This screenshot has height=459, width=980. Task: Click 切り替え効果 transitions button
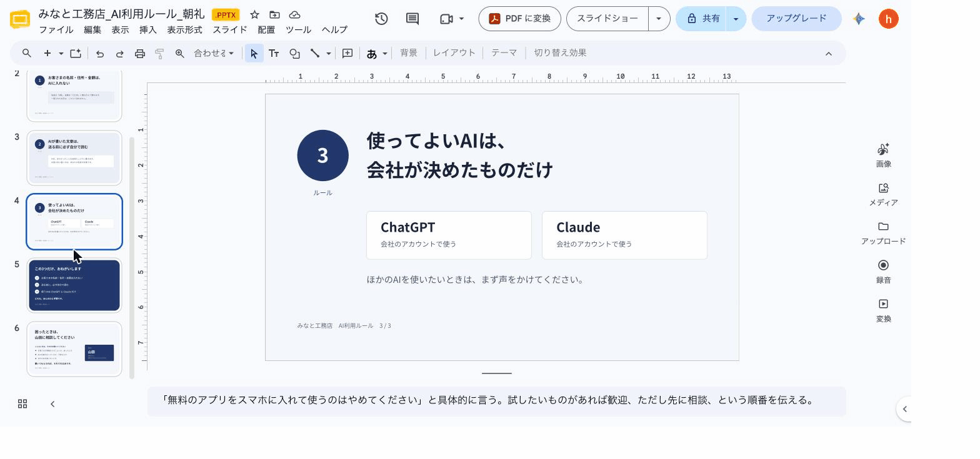pos(560,53)
